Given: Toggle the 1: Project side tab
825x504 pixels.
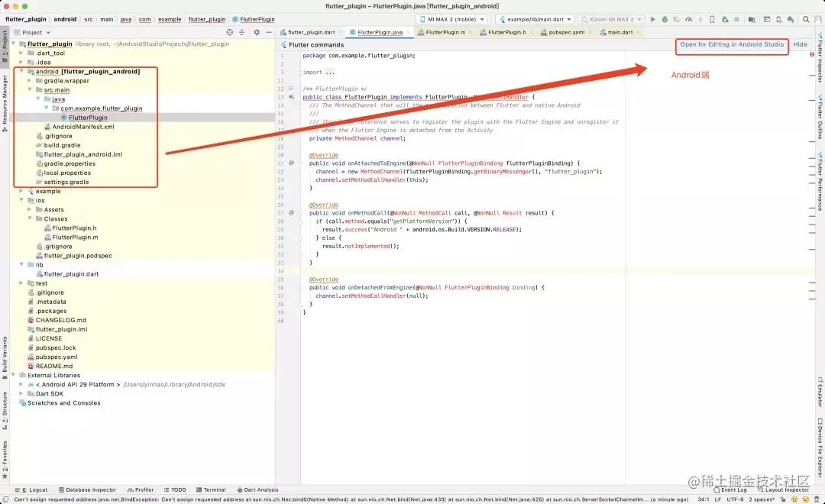Looking at the screenshot, I should pyautogui.click(x=5, y=47).
